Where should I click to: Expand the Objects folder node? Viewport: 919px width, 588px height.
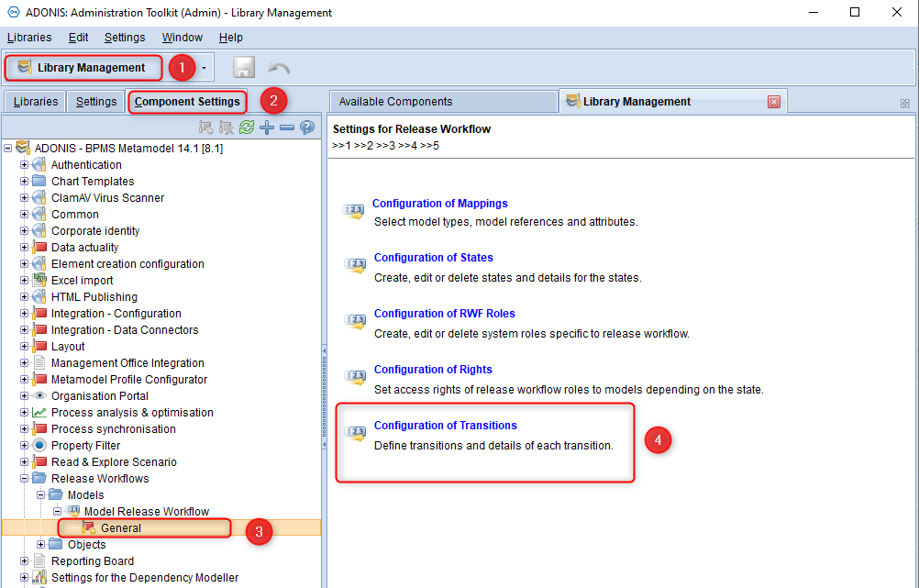click(40, 545)
